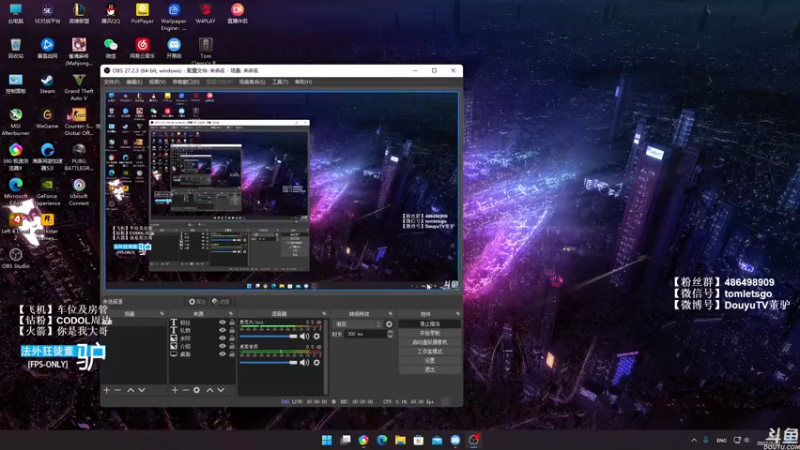Open OBS Studio desktop shortcut

tap(15, 258)
